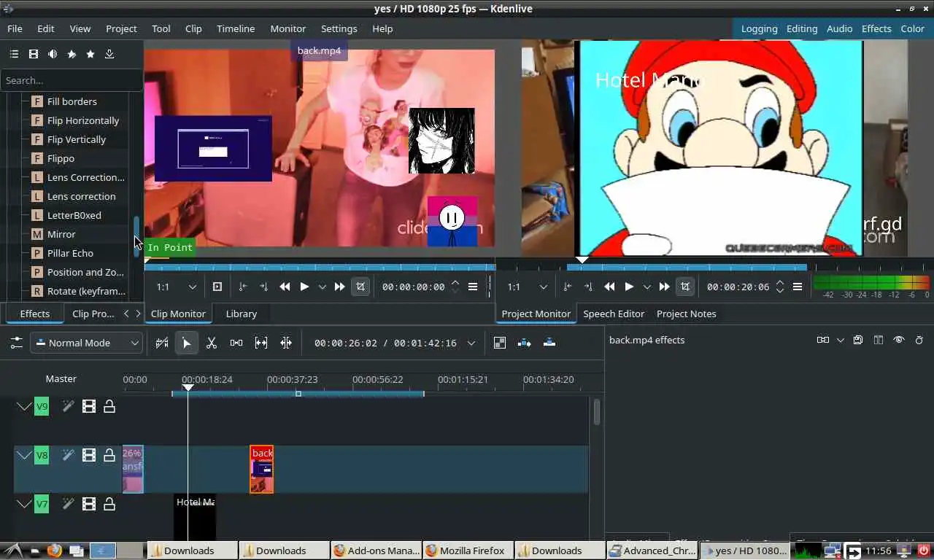Select the back clip on track V8
Image resolution: width=934 pixels, height=560 pixels.
262,470
